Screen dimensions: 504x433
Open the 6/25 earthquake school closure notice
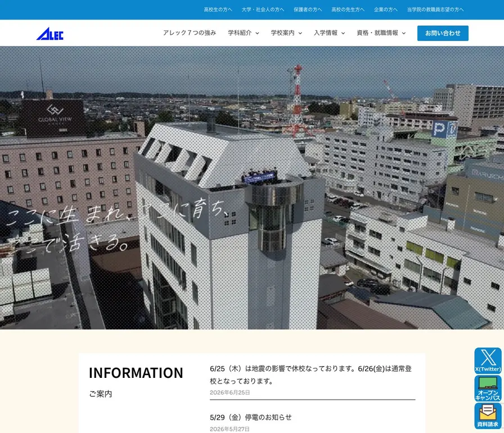[x=310, y=375]
